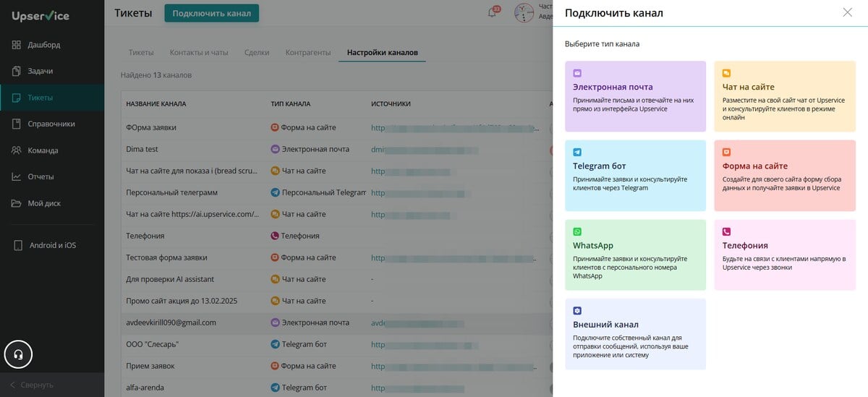
Task: Select the WhatsApp channel icon
Action: coord(577,232)
